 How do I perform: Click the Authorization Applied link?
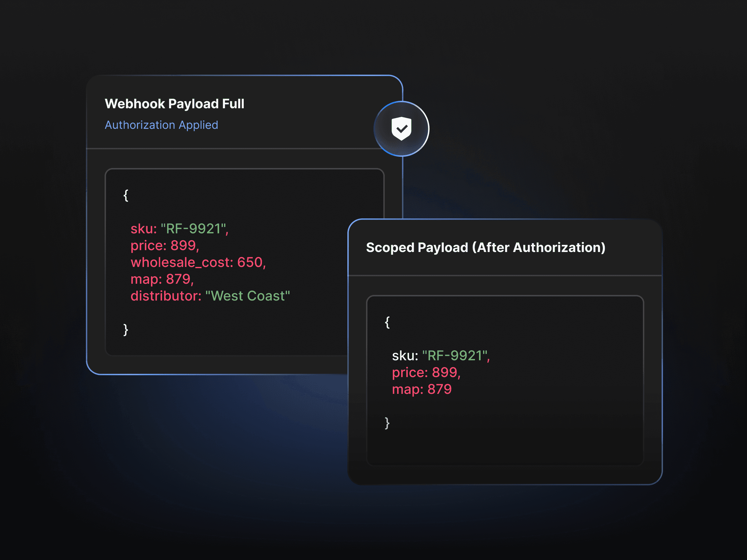tap(161, 125)
